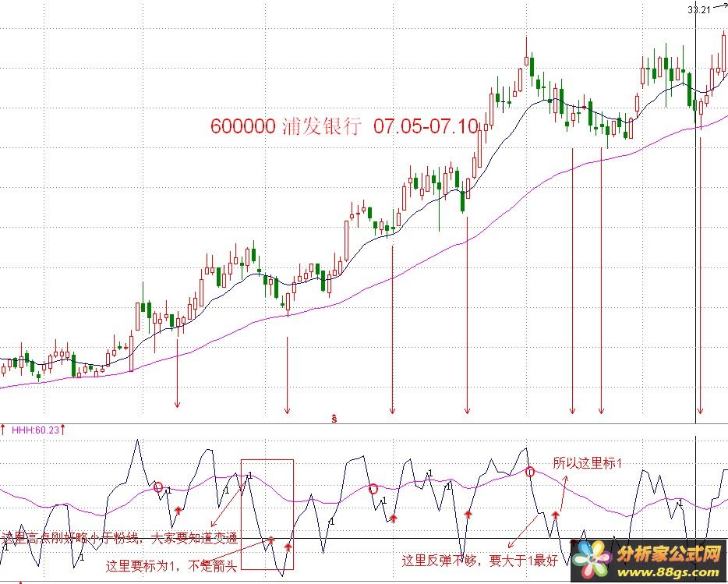Click the red arrow right of HHH:60.23
The height and width of the screenshot is (584, 728).
[x=62, y=430]
